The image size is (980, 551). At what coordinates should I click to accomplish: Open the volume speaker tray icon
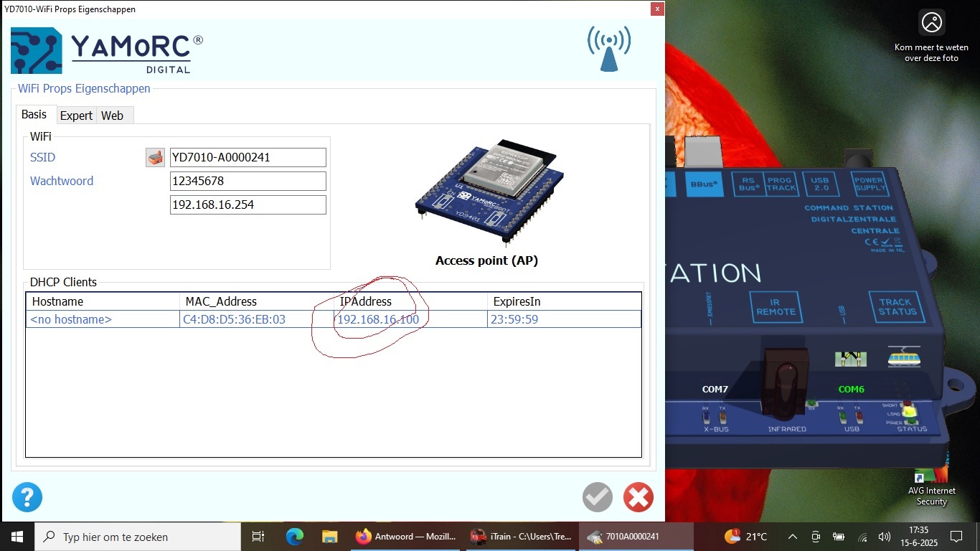(885, 537)
